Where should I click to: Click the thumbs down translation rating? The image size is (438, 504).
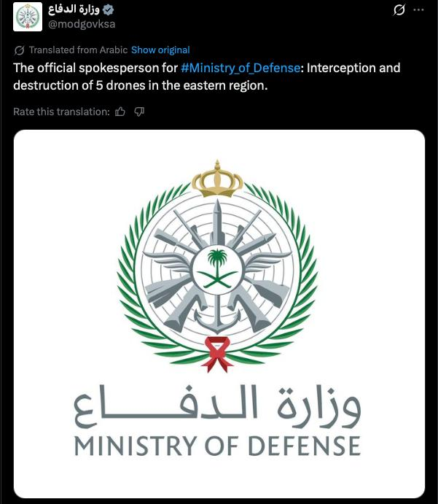(x=139, y=112)
